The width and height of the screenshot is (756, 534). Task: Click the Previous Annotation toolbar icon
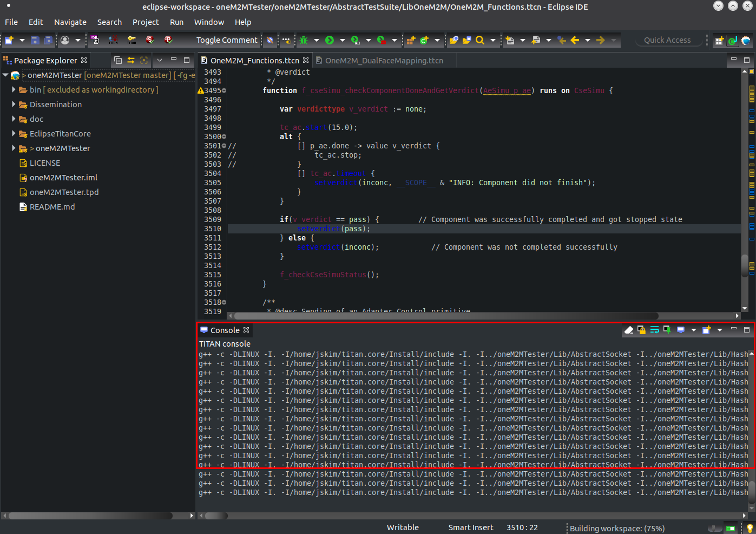[536, 40]
